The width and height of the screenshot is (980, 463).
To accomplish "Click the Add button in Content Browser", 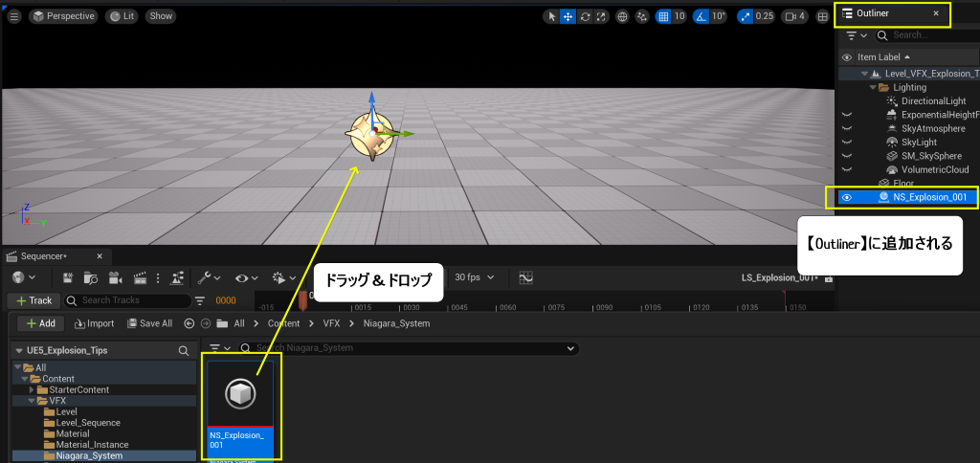I will tap(40, 323).
